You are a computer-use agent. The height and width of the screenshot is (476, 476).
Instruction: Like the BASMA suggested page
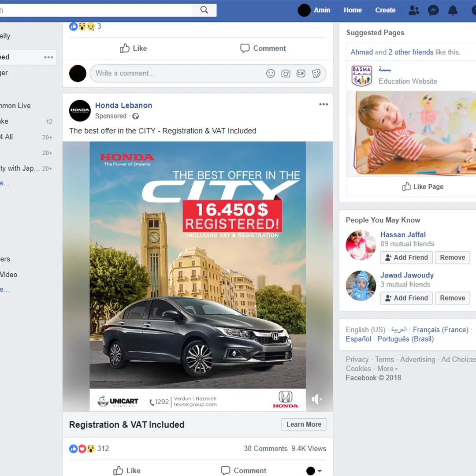coord(423,187)
